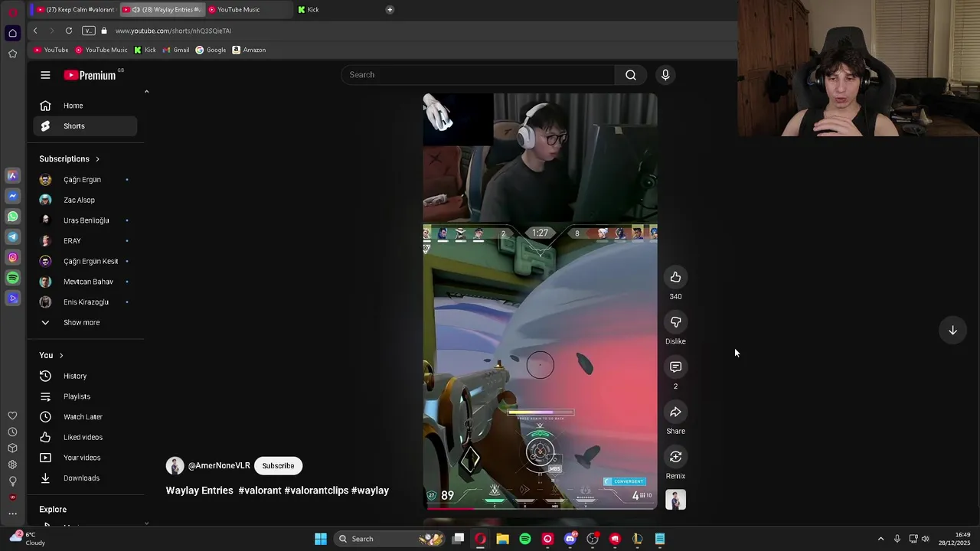Image resolution: width=980 pixels, height=551 pixels.
Task: Open Messenger in Opera sidebar
Action: point(12,196)
